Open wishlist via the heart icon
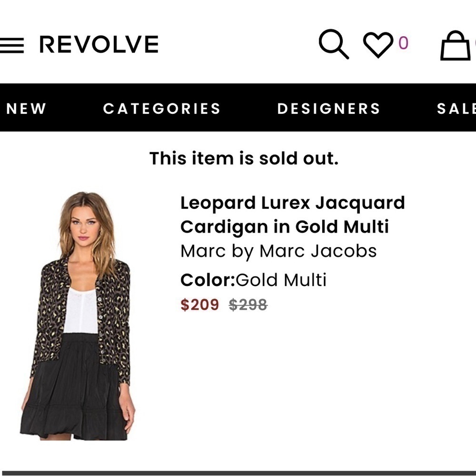The height and width of the screenshot is (476, 476). coord(378,44)
